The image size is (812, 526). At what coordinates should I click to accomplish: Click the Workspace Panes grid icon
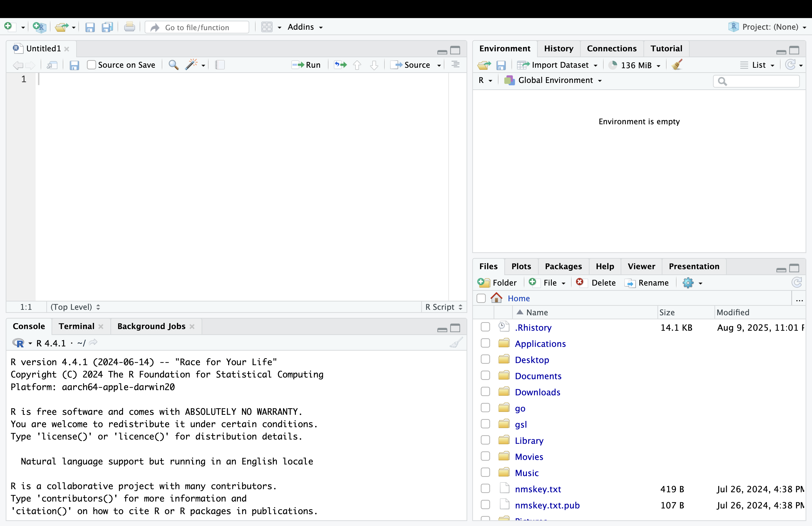pos(267,27)
